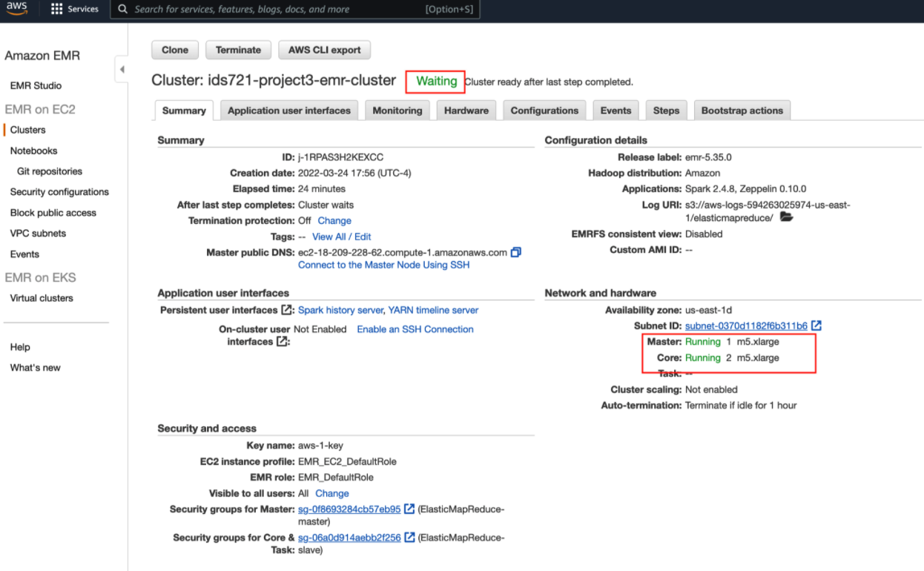Focus the AWS services search field
The height and width of the screenshot is (571, 924).
point(295,10)
